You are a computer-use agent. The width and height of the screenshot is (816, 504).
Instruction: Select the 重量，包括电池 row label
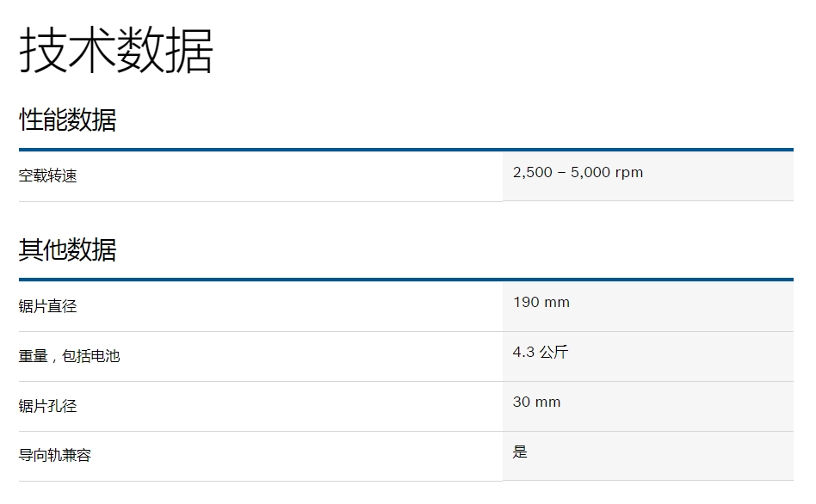(x=69, y=356)
